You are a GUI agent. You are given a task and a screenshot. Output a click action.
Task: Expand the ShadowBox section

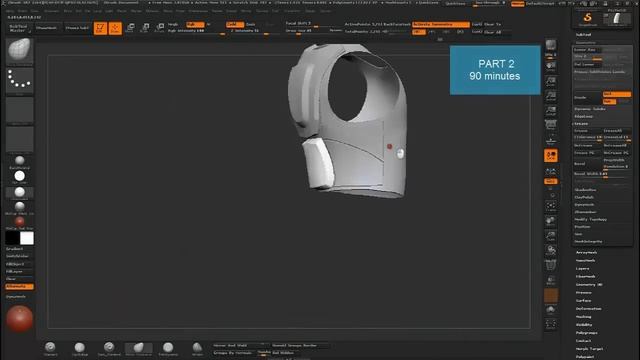pyautogui.click(x=585, y=190)
